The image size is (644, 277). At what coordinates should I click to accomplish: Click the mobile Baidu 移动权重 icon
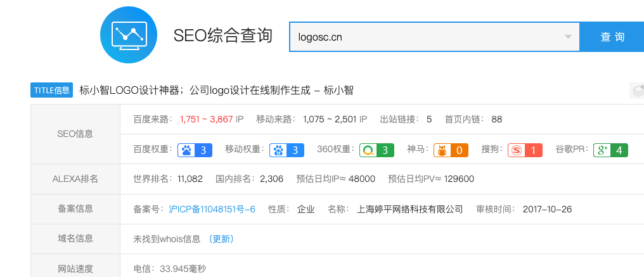click(x=278, y=150)
